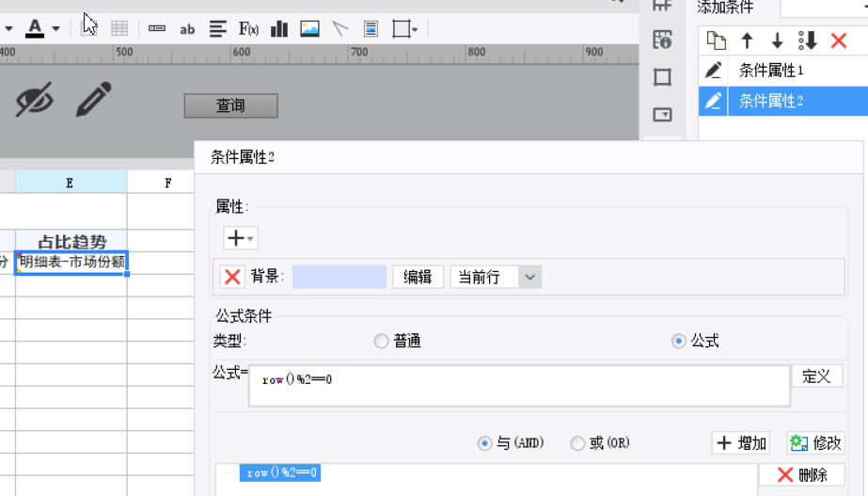Viewport: 868px width, 496px height.
Task: Click the 编辑 button for background
Action: click(x=418, y=277)
